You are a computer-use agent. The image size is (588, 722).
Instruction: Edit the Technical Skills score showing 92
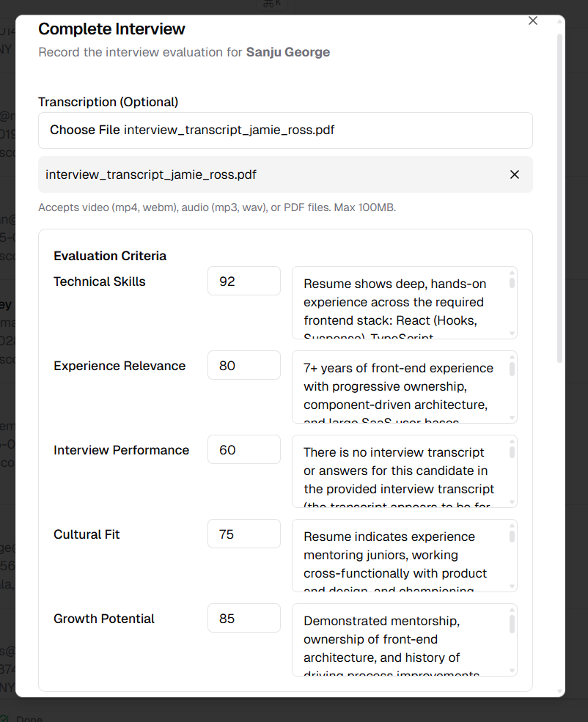pyautogui.click(x=243, y=281)
